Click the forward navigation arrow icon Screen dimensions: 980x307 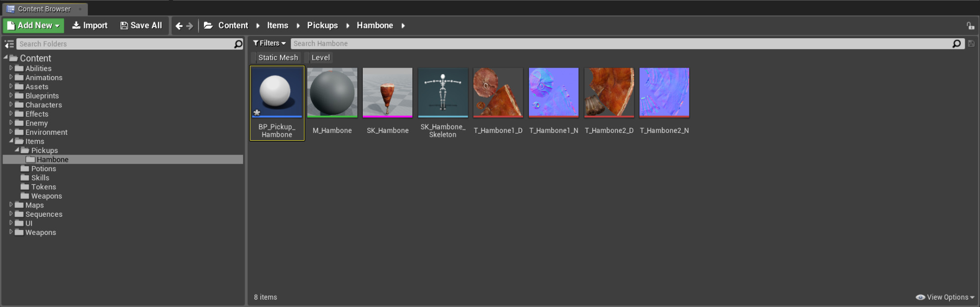[190, 26]
